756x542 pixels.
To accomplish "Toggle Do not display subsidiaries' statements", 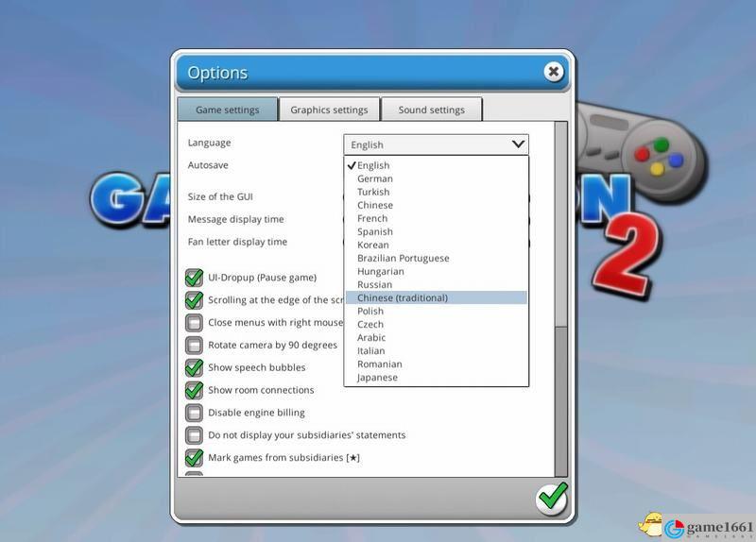I will point(194,435).
